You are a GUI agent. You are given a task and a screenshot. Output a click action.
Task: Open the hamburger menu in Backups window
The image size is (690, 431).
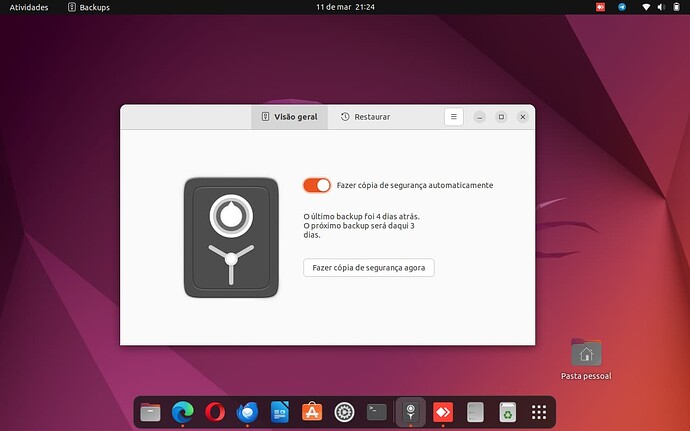454,117
